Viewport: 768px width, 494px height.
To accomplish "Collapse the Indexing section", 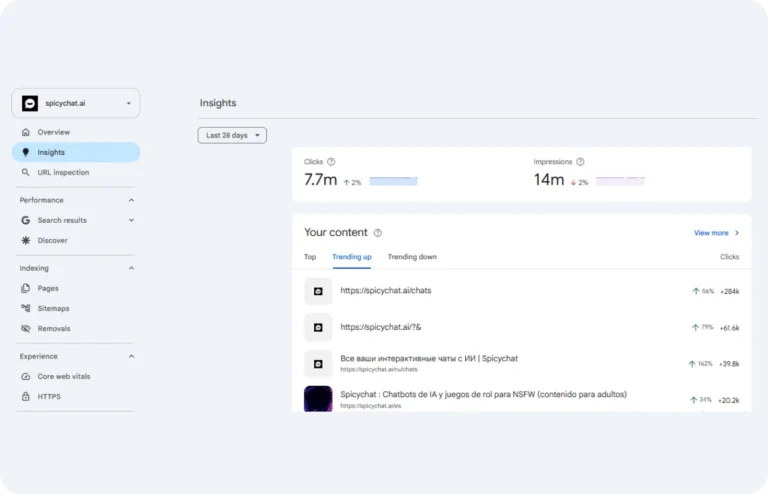I will tap(131, 268).
